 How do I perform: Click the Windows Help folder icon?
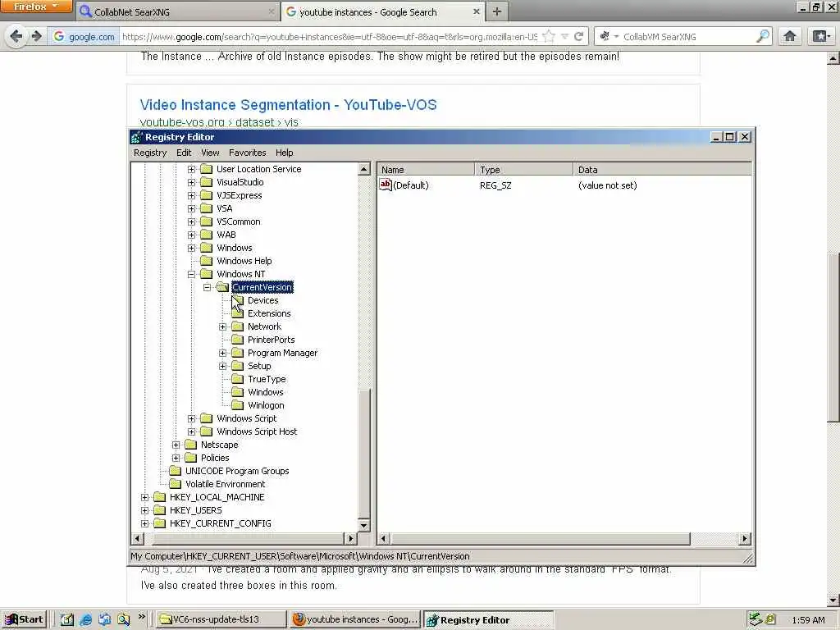point(206,261)
